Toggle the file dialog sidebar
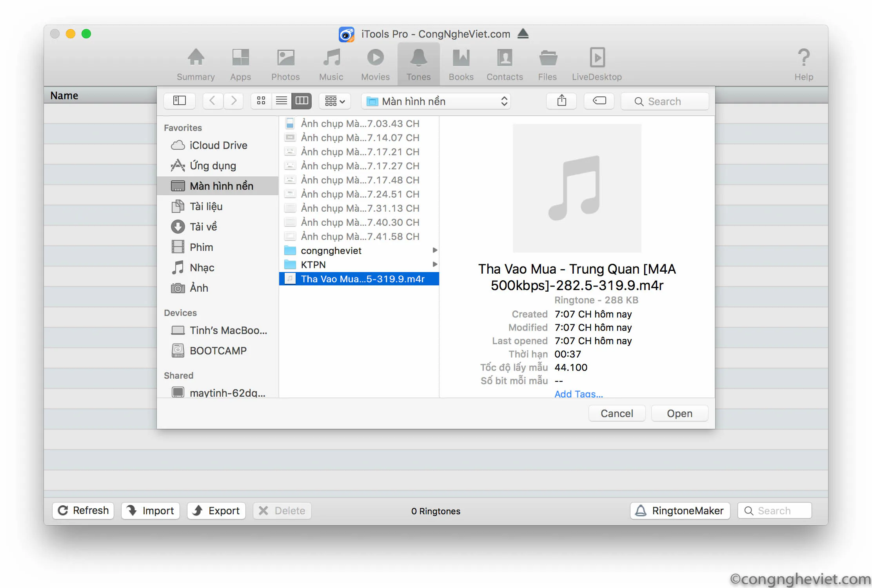872x588 pixels. (180, 101)
